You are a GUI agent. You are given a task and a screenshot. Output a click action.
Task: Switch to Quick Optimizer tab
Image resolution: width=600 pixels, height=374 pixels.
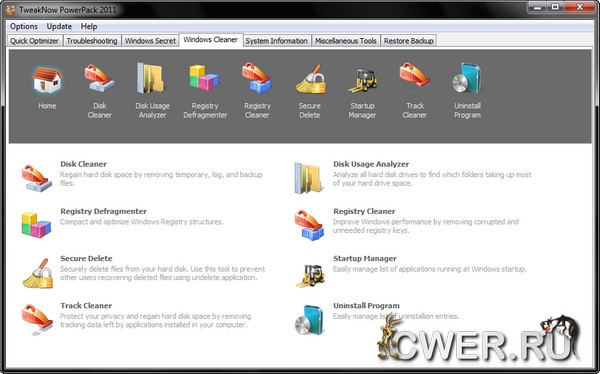click(34, 41)
